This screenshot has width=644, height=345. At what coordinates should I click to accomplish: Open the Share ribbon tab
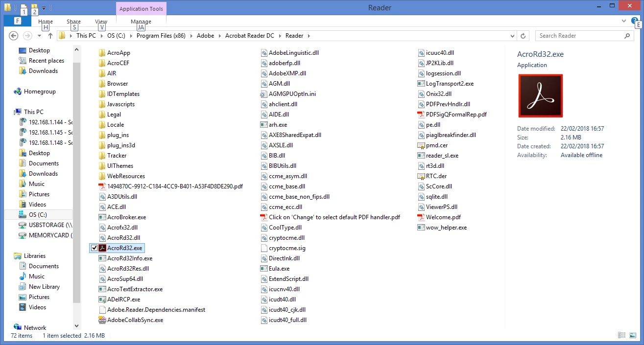[74, 22]
